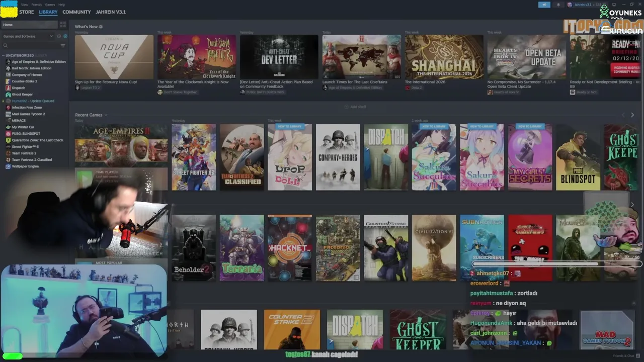Click Ghost Keeper icon in sidebar list
The width and height of the screenshot is (644, 362).
point(8,95)
